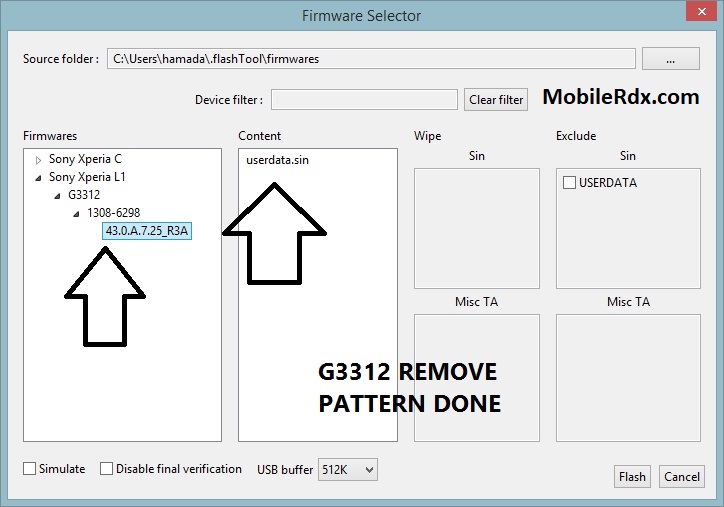Select Sony Xperia C in Firmwares tree
Image resolution: width=724 pixels, height=507 pixels.
coord(85,159)
